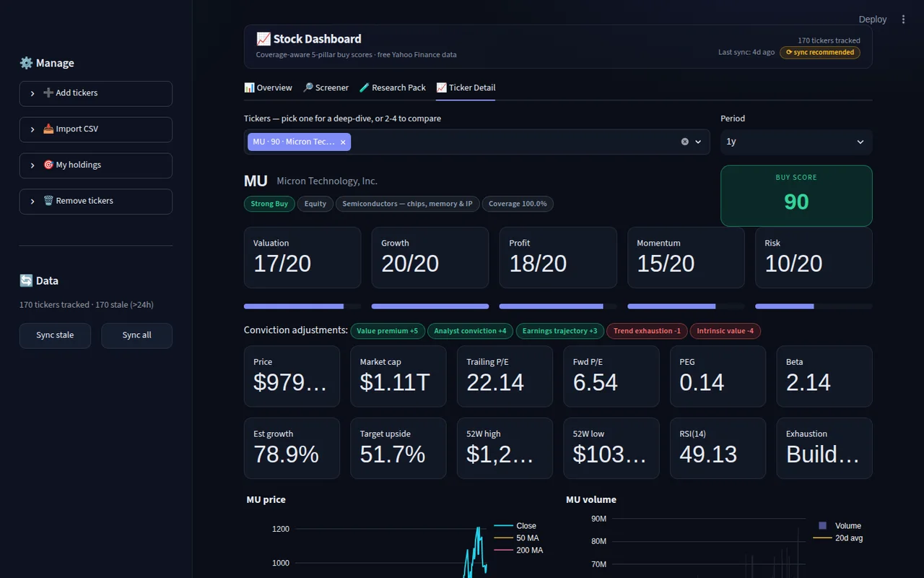Open the three-dot main menu
Image resolution: width=924 pixels, height=578 pixels.
click(903, 20)
